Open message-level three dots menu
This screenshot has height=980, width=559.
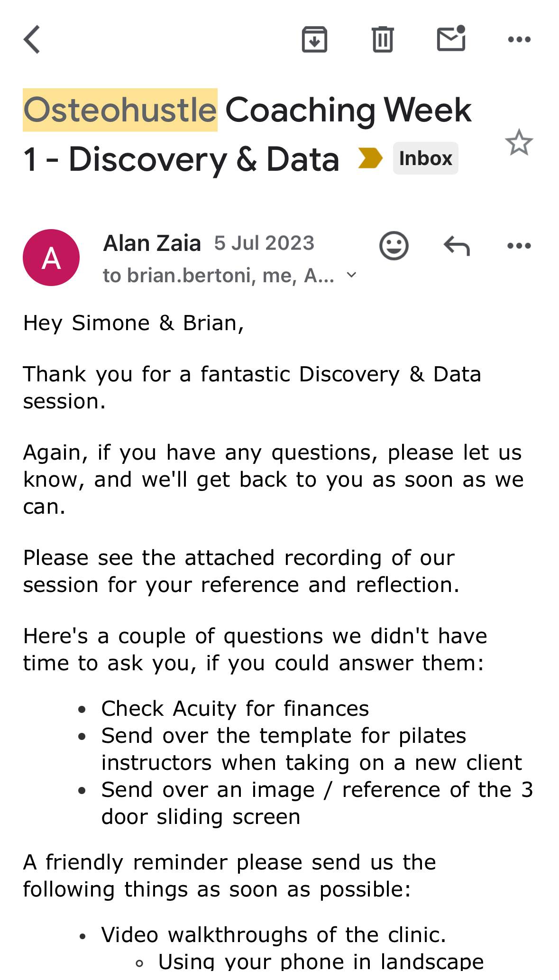pos(519,246)
